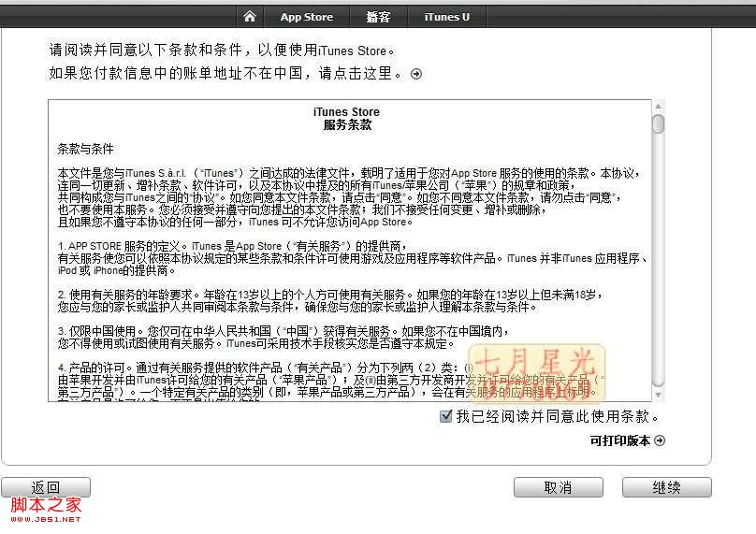Click the terms scrollbar down arrow
The width and height of the screenshot is (756, 534).
tap(658, 396)
